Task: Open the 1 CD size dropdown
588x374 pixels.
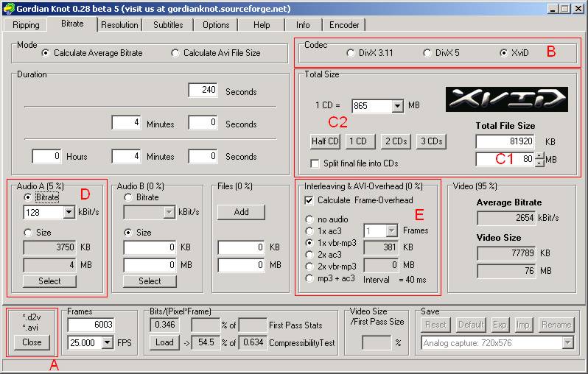Action: [398, 106]
